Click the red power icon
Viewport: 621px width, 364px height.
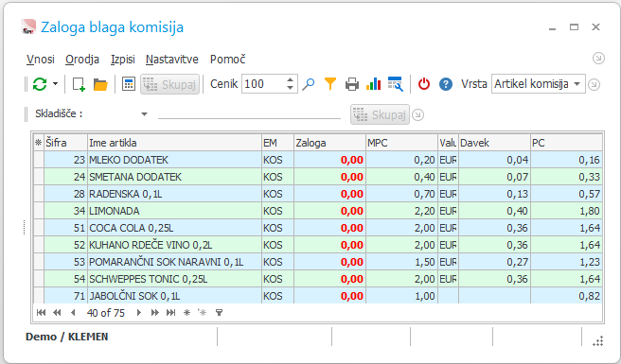(424, 84)
